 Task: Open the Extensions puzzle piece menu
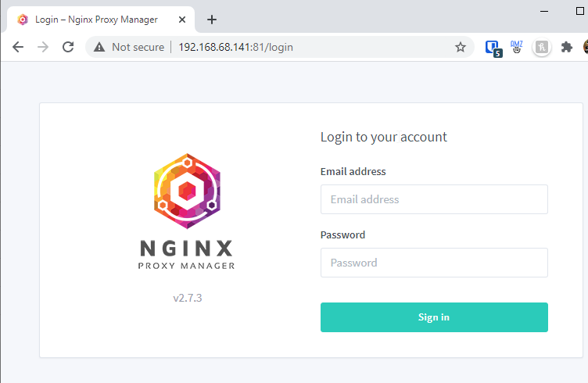pyautogui.click(x=566, y=47)
